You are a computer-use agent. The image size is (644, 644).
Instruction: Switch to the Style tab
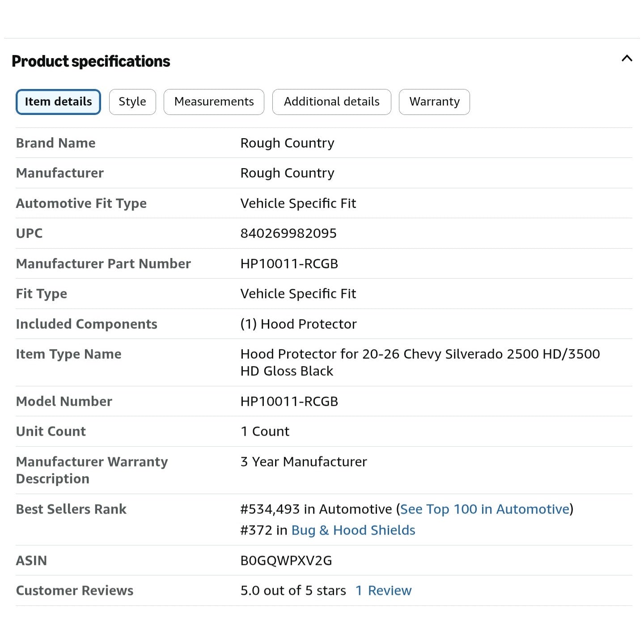132,102
